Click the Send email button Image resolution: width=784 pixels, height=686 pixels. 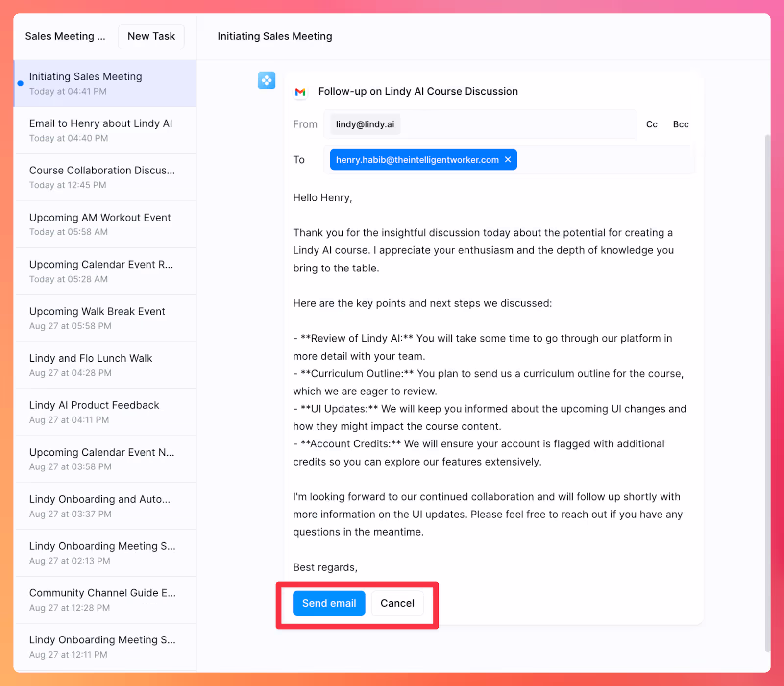(x=329, y=603)
